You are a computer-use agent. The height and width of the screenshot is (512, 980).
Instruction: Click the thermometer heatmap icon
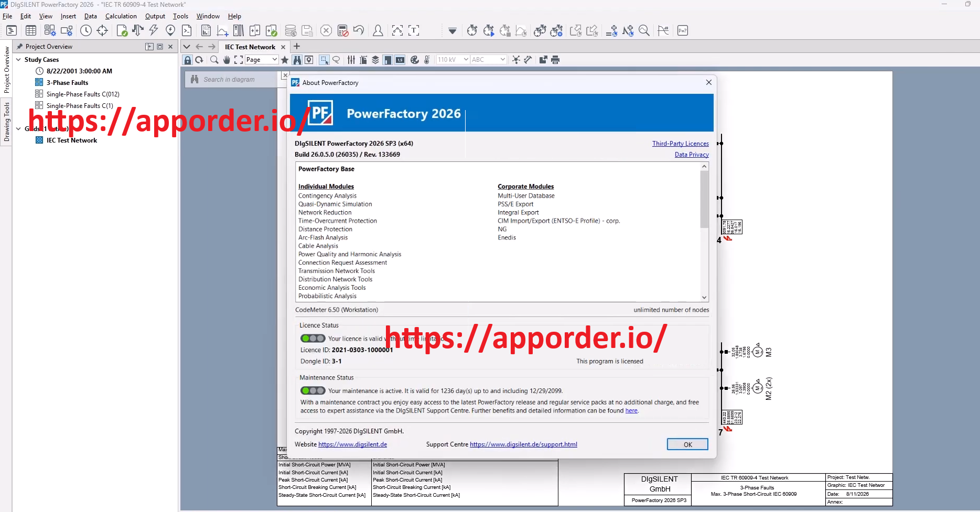click(x=427, y=60)
